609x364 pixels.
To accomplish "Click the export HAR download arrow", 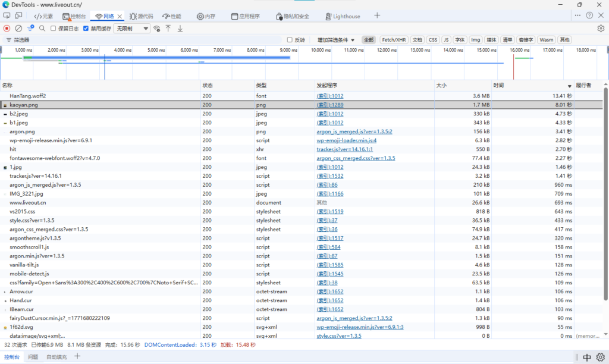I will (180, 28).
